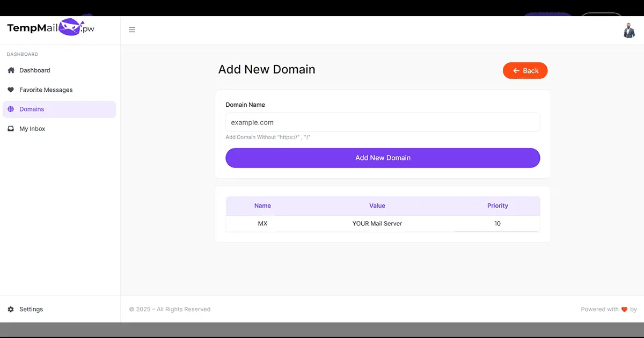Select the Domains menu item
This screenshot has width=644, height=338.
(x=32, y=109)
